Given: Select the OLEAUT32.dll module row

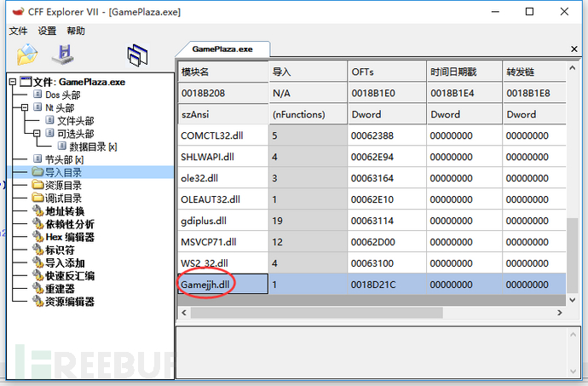Looking at the screenshot, I should coord(372,199).
